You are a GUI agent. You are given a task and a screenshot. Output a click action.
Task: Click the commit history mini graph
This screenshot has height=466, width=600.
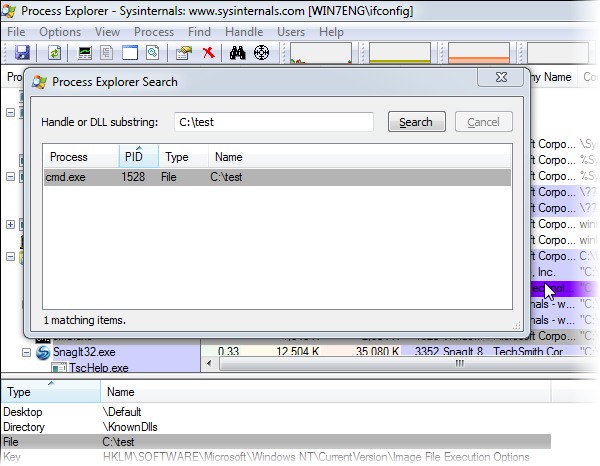click(x=400, y=53)
